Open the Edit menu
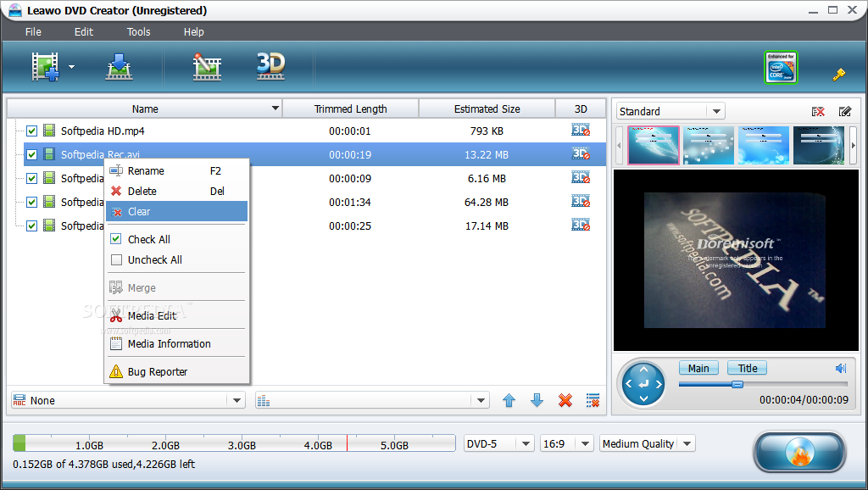The image size is (868, 490). tap(84, 31)
